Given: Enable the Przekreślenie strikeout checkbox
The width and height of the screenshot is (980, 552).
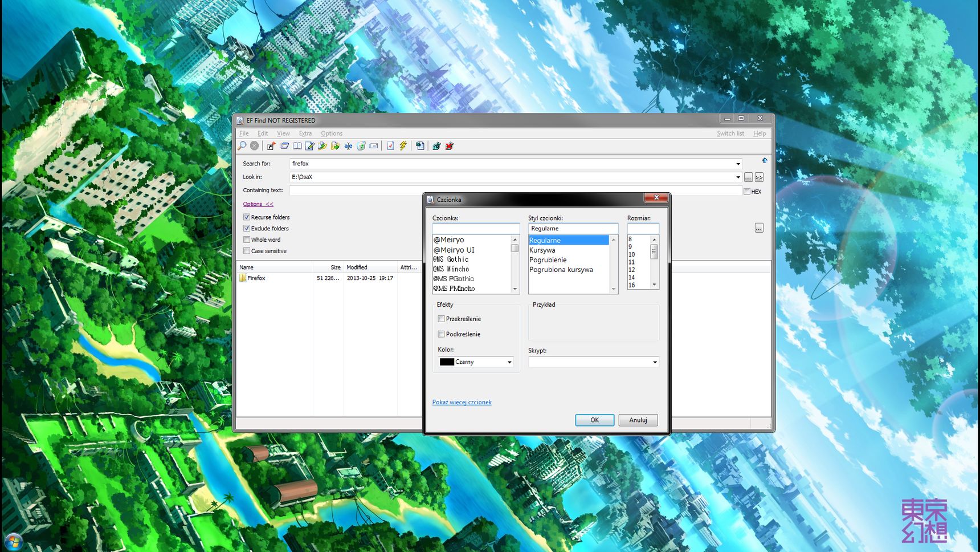Looking at the screenshot, I should click(x=441, y=319).
